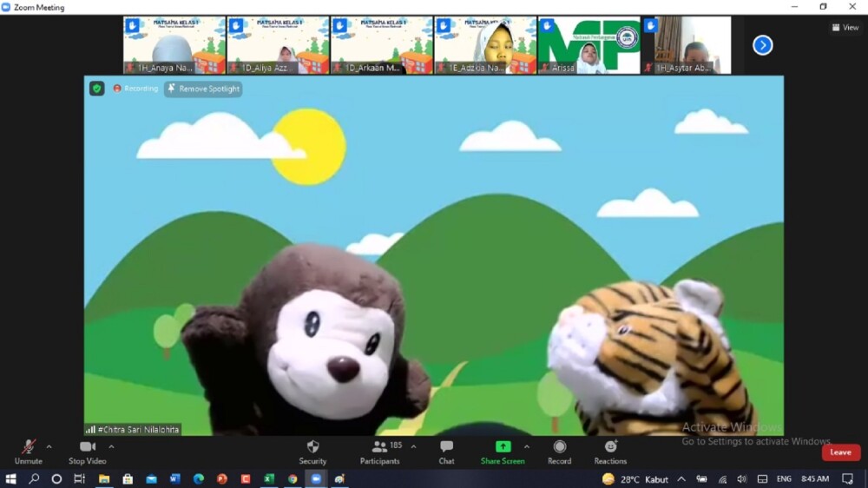This screenshot has width=868, height=488.
Task: Leave the meeting with red Leave button
Action: click(840, 452)
